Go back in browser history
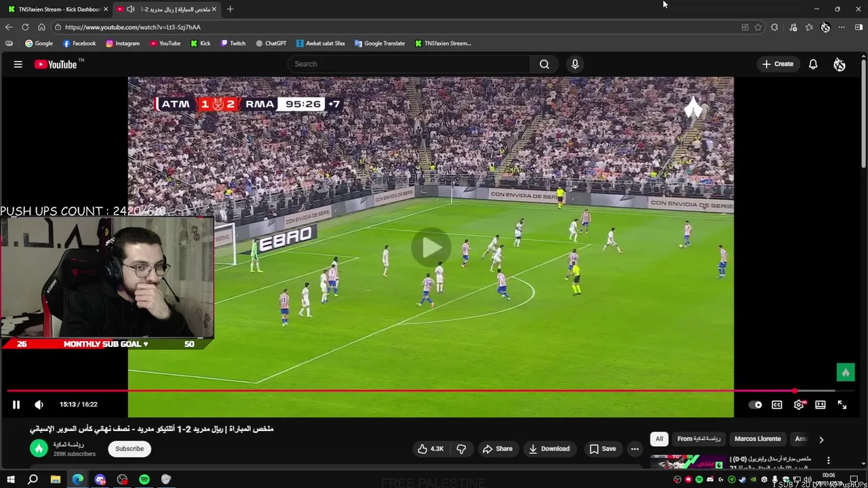 coord(9,27)
